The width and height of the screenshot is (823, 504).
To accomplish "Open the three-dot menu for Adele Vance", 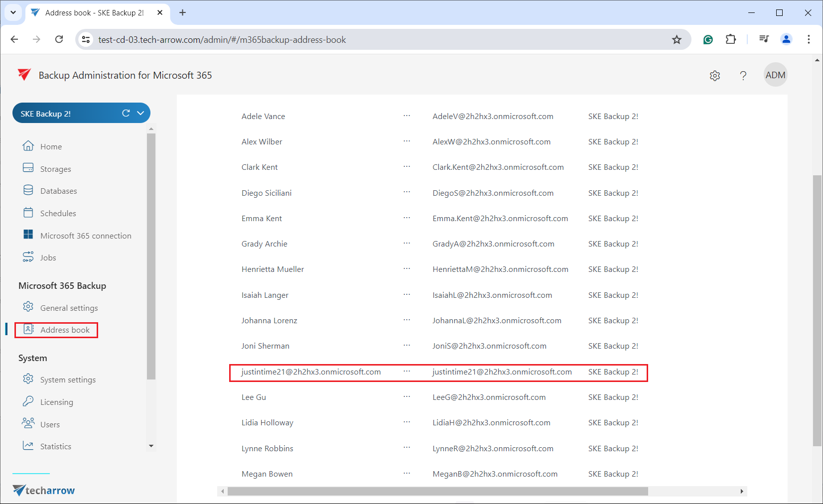I will [x=407, y=116].
